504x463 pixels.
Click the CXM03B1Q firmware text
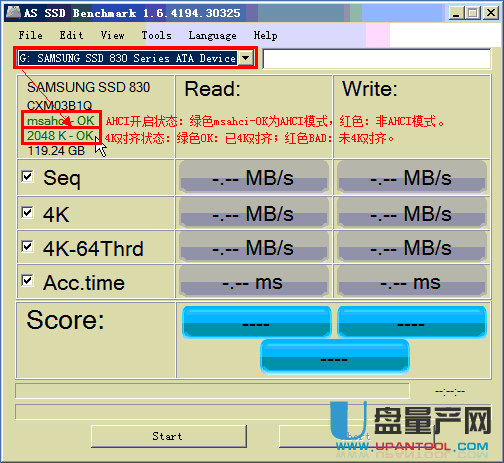pos(59,106)
